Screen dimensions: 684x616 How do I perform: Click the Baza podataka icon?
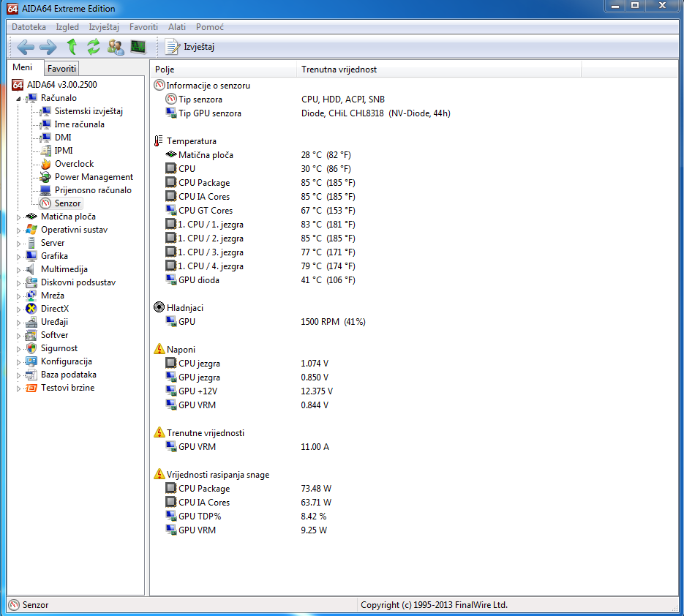31,375
